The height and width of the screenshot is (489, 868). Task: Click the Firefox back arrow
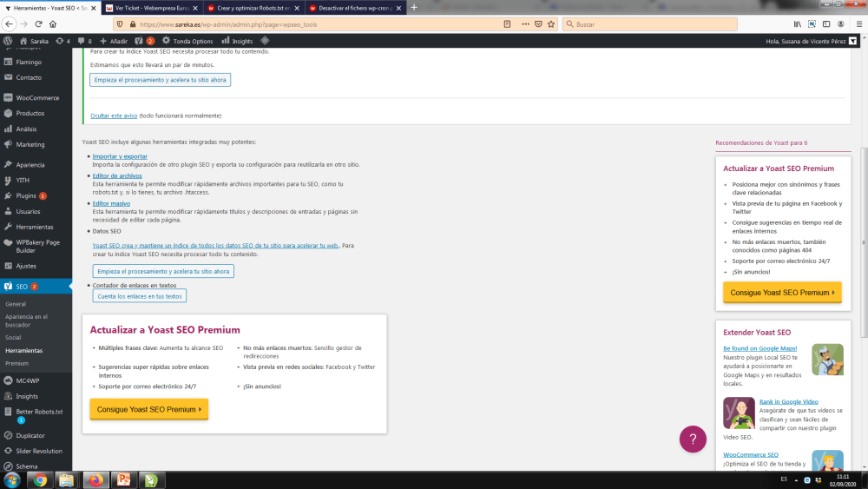coord(9,24)
